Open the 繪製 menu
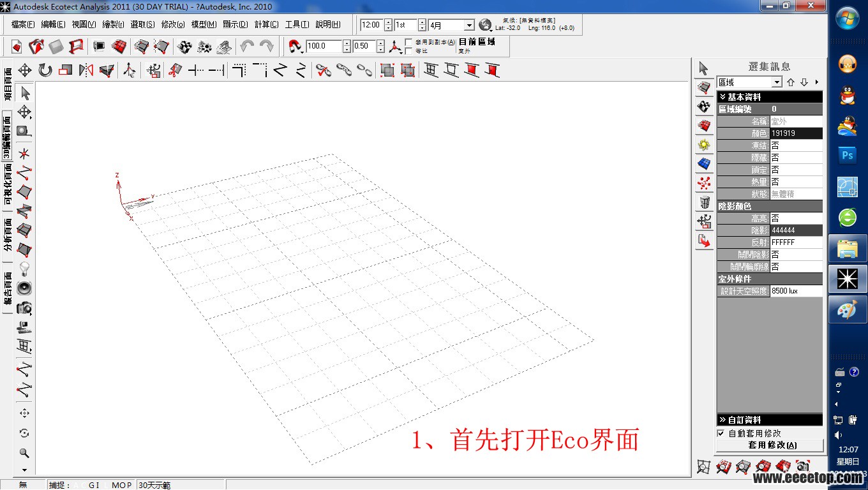868x490 pixels. tap(113, 25)
